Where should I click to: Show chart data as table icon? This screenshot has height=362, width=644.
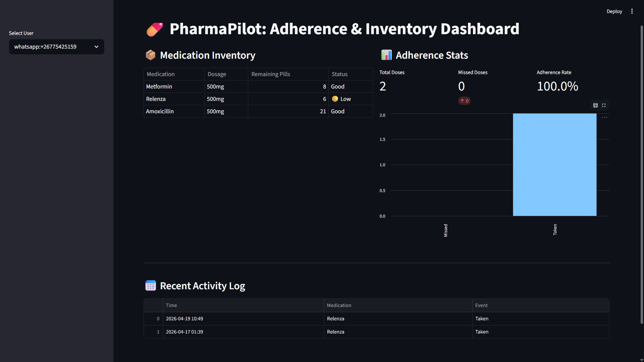point(595,105)
